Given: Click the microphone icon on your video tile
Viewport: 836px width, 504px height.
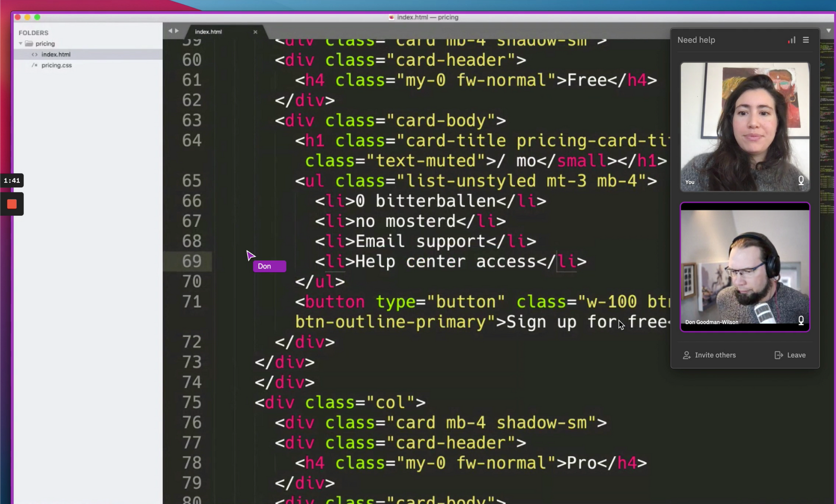Looking at the screenshot, I should click(801, 180).
